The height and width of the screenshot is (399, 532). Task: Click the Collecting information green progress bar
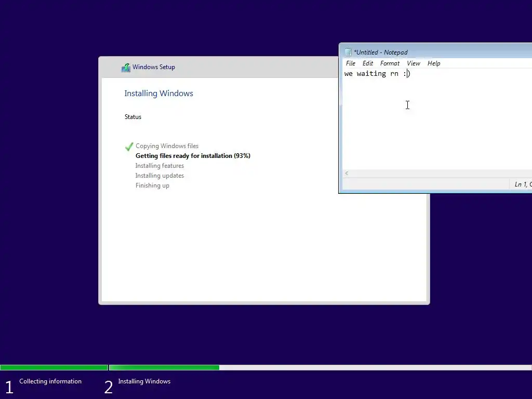point(54,367)
